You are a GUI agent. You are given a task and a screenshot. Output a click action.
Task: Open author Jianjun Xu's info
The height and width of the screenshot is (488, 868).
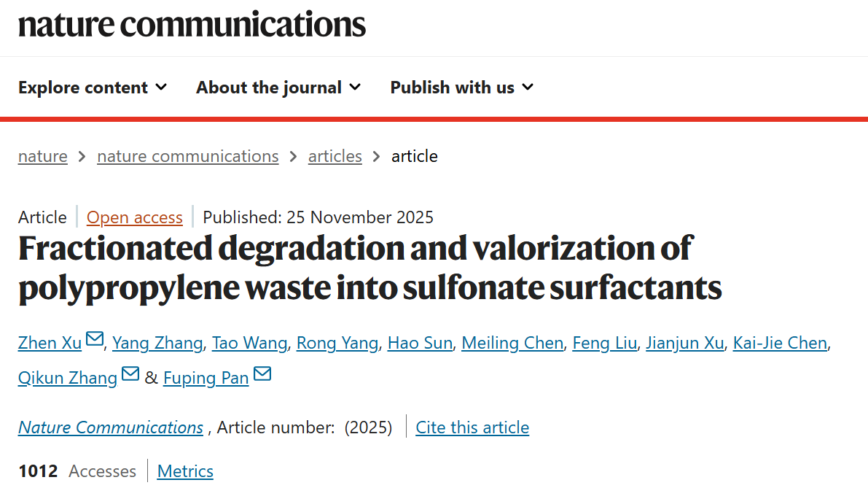pos(685,343)
